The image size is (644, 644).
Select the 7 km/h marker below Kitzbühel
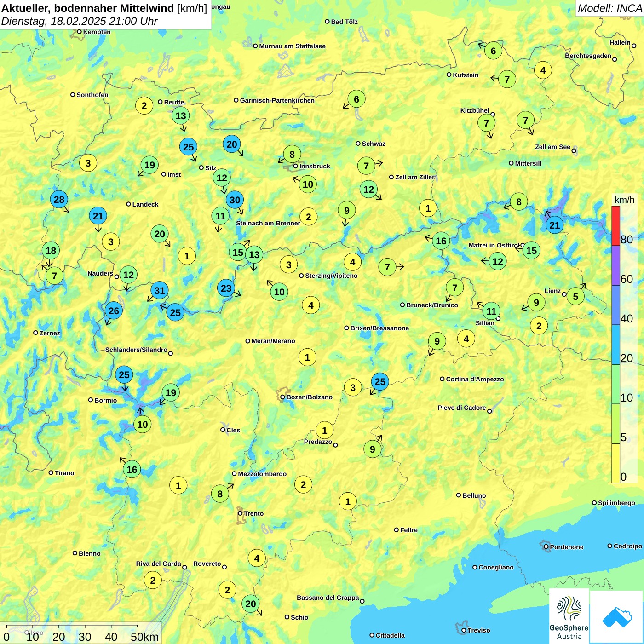tap(486, 123)
